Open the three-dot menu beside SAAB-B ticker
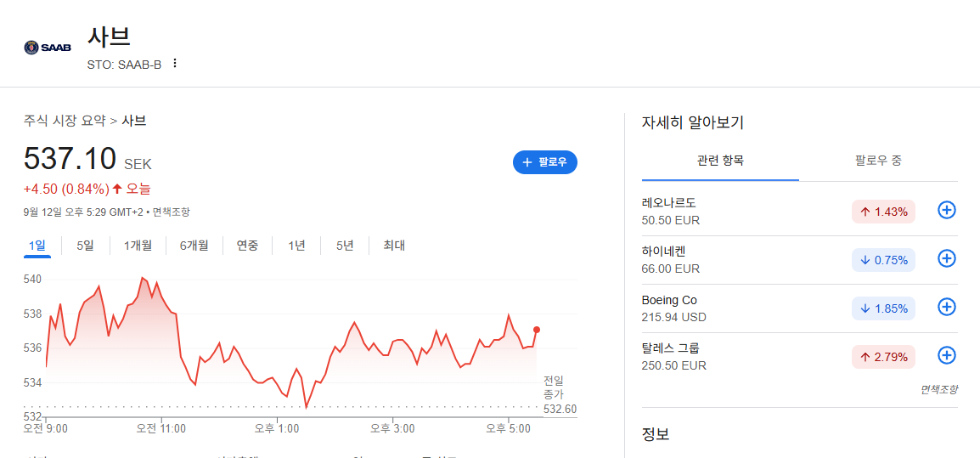 pyautogui.click(x=175, y=63)
